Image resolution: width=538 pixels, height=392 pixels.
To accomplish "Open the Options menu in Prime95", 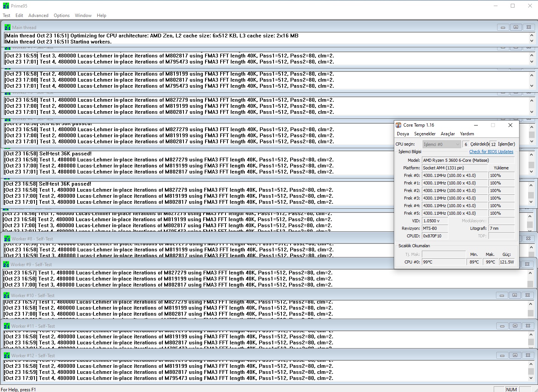I will (62, 15).
